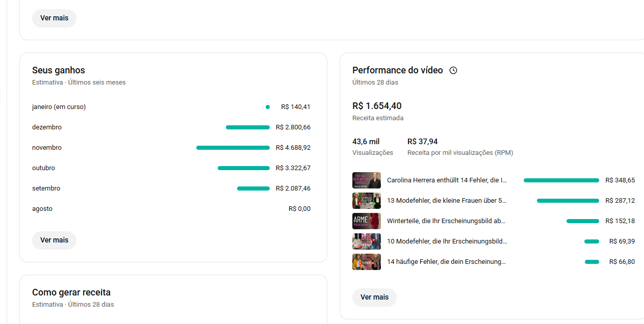The height and width of the screenshot is (324, 644).
Task: Click the revenue bar for R$ 348,65 video
Action: tap(561, 180)
